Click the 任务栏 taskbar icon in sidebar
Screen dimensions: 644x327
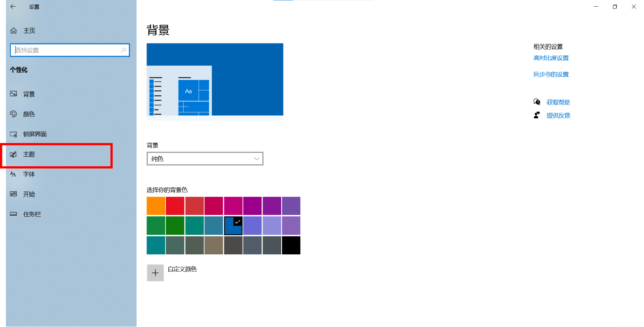coord(14,214)
